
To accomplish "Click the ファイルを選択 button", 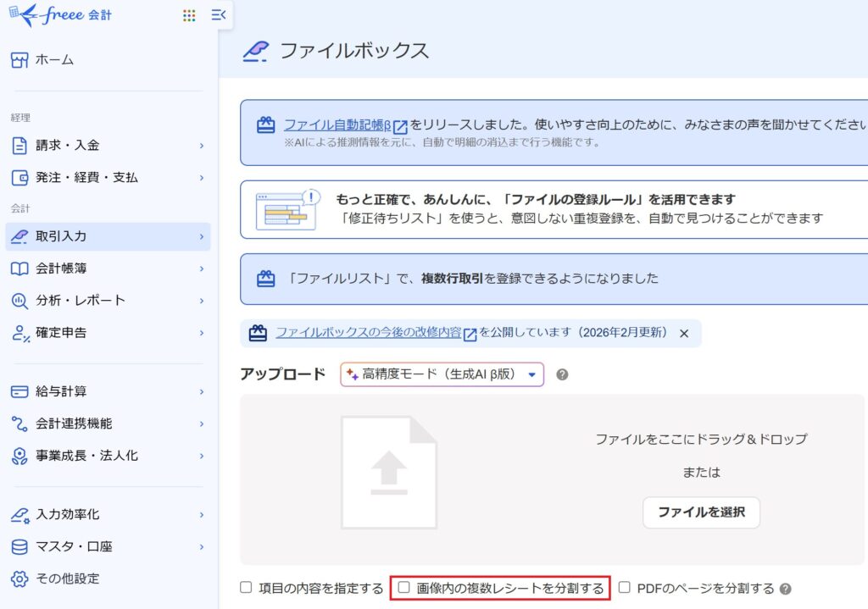I will (701, 512).
